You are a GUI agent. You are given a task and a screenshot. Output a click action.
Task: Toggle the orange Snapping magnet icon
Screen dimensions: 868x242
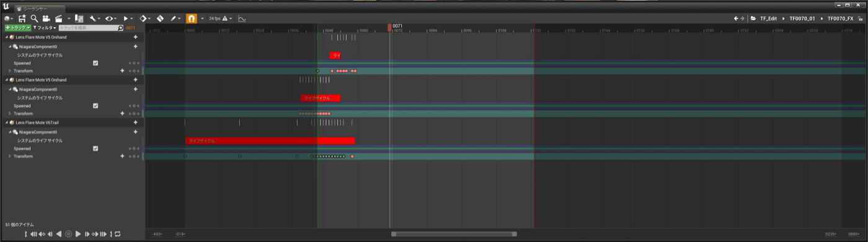click(x=191, y=19)
